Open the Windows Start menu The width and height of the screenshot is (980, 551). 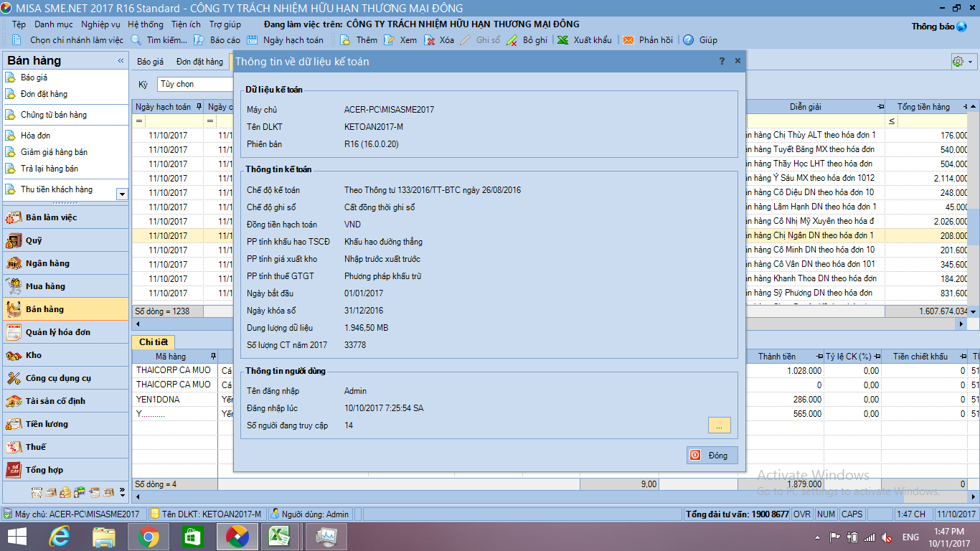[17, 536]
